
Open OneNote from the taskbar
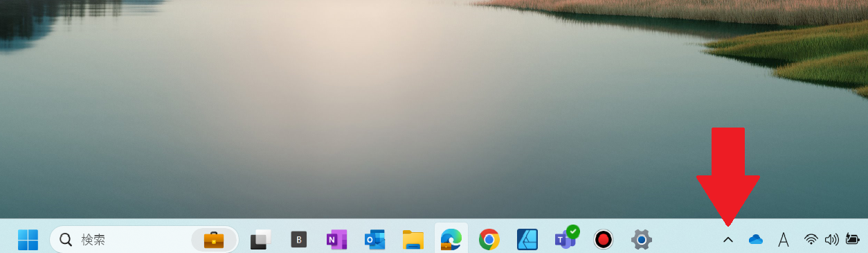pyautogui.click(x=336, y=240)
